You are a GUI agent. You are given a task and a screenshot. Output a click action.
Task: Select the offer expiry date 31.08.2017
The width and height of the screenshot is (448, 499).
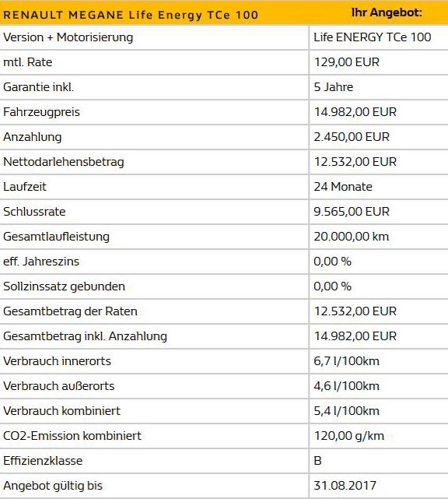pos(345,486)
